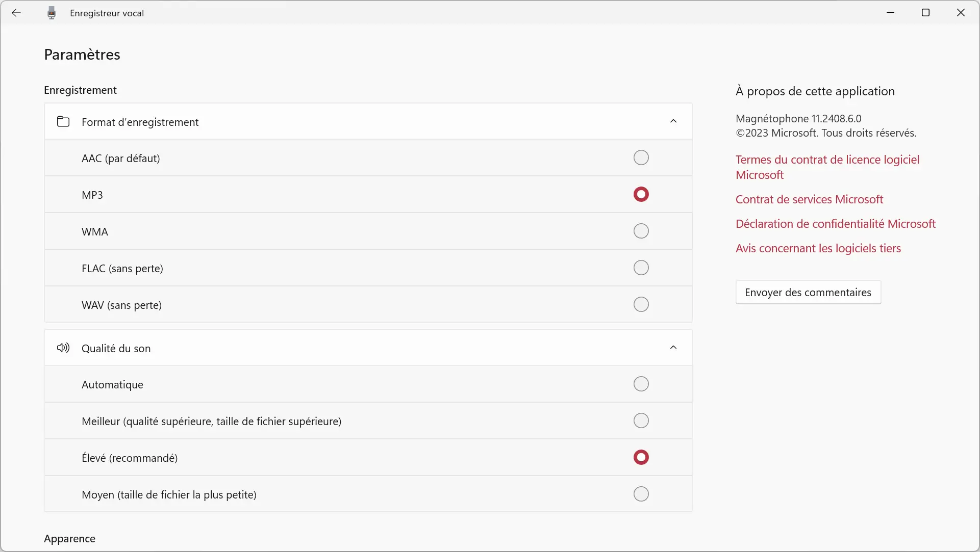The height and width of the screenshot is (552, 980).
Task: Choose the WMA format radio button
Action: [641, 231]
